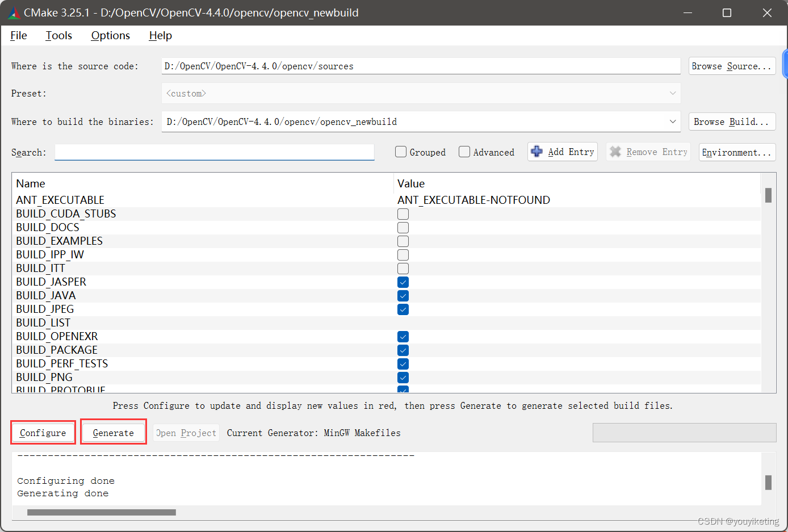Click the Browse Source button

tap(732, 65)
